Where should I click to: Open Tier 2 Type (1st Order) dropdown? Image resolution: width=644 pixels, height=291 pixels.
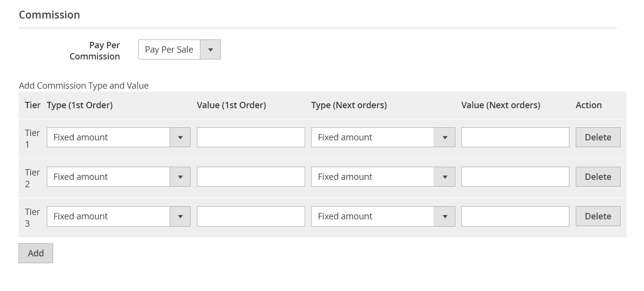tap(118, 177)
